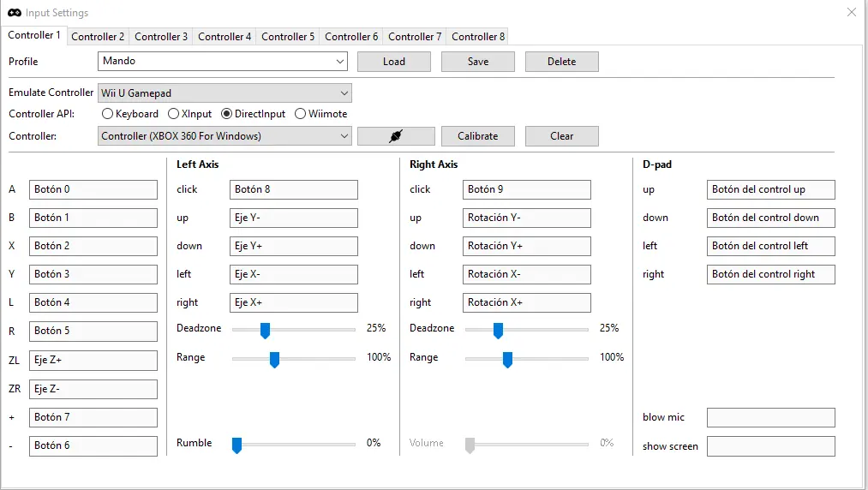
Task: Click the empty blow mic mapping field
Action: click(770, 417)
